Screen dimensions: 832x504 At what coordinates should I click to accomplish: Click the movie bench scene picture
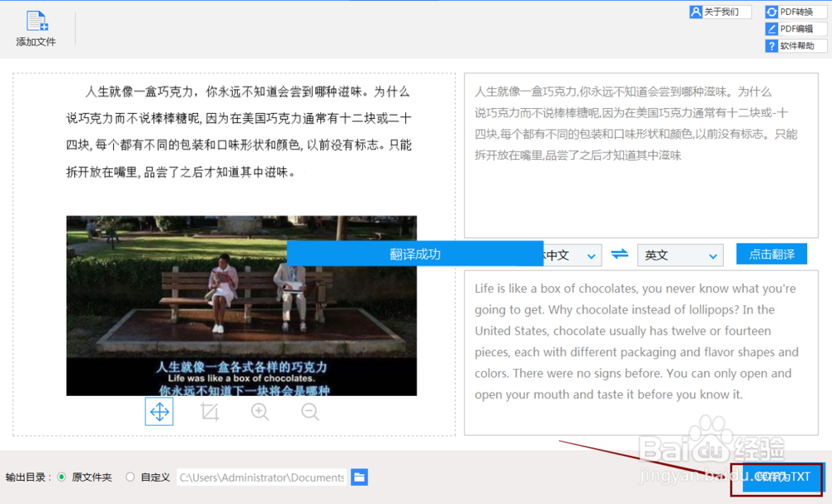pyautogui.click(x=241, y=305)
